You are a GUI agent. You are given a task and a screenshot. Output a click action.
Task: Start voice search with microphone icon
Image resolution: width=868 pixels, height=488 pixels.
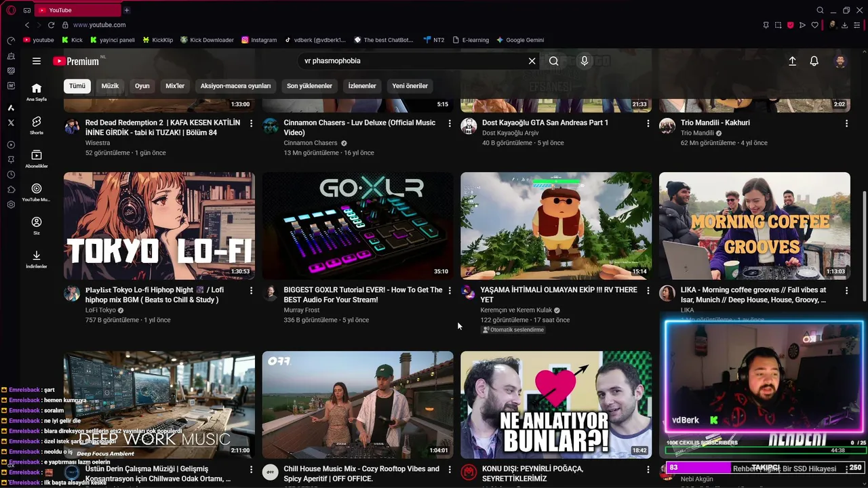(x=585, y=61)
